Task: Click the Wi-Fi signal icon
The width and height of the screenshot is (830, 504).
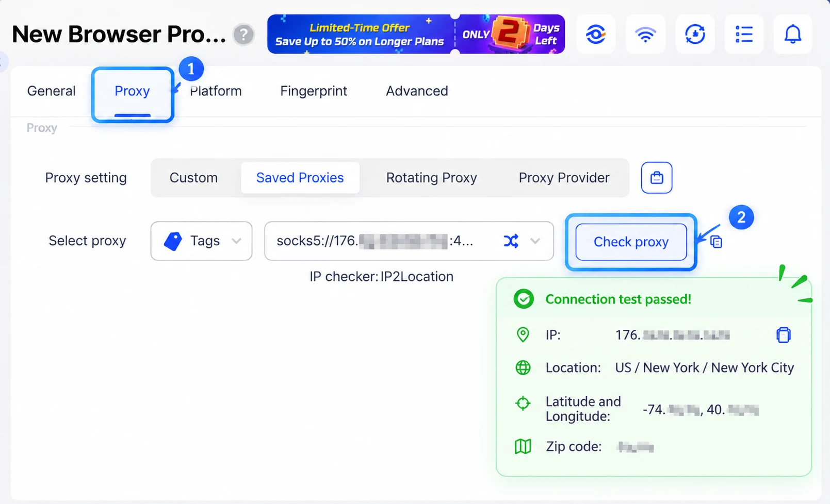Action: (x=645, y=35)
